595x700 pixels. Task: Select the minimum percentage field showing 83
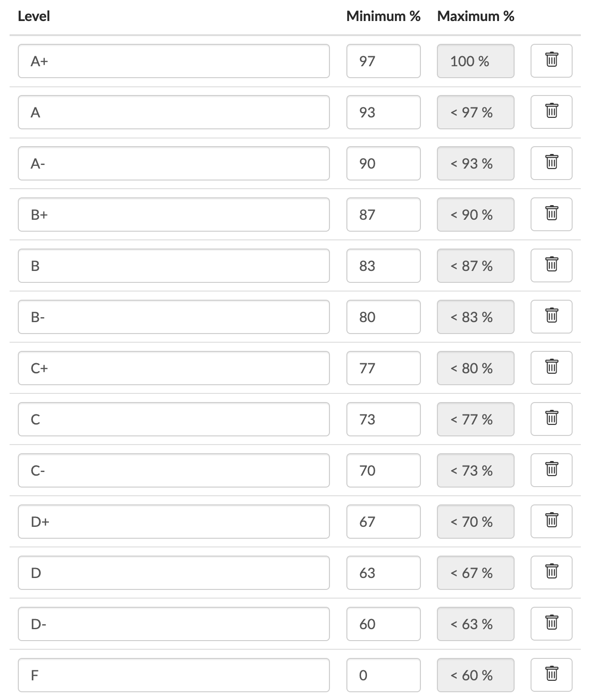pyautogui.click(x=383, y=265)
